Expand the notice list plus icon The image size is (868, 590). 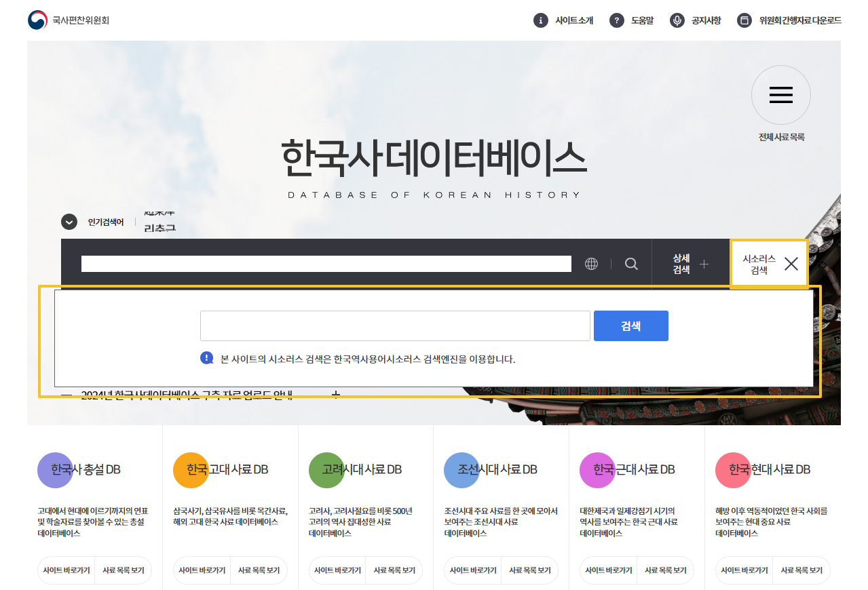335,395
